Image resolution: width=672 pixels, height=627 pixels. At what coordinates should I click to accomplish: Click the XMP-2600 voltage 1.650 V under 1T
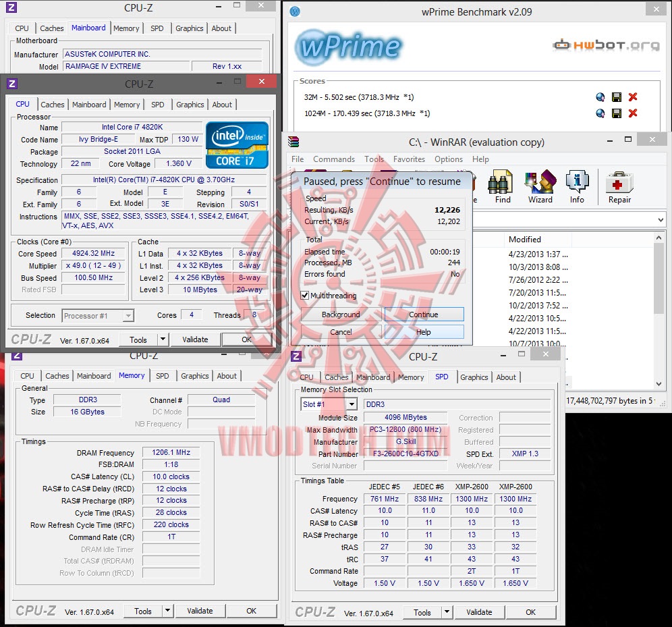pos(515,583)
